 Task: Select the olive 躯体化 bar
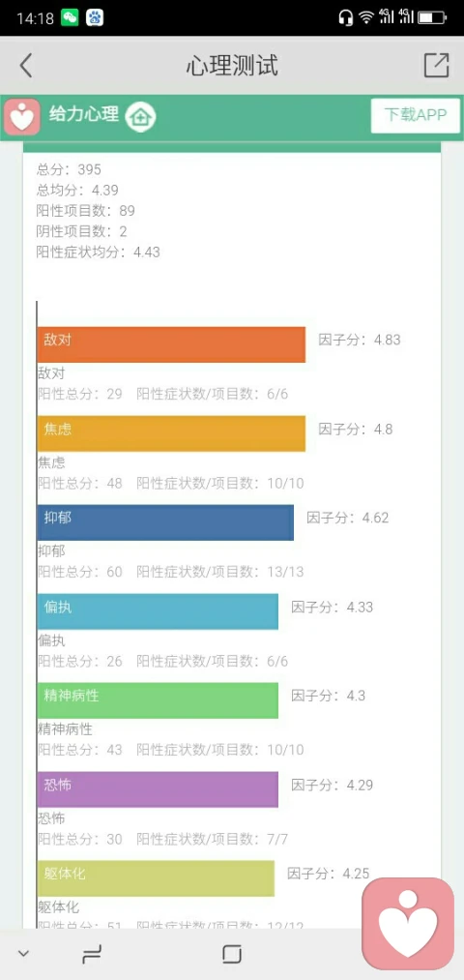coord(156,878)
